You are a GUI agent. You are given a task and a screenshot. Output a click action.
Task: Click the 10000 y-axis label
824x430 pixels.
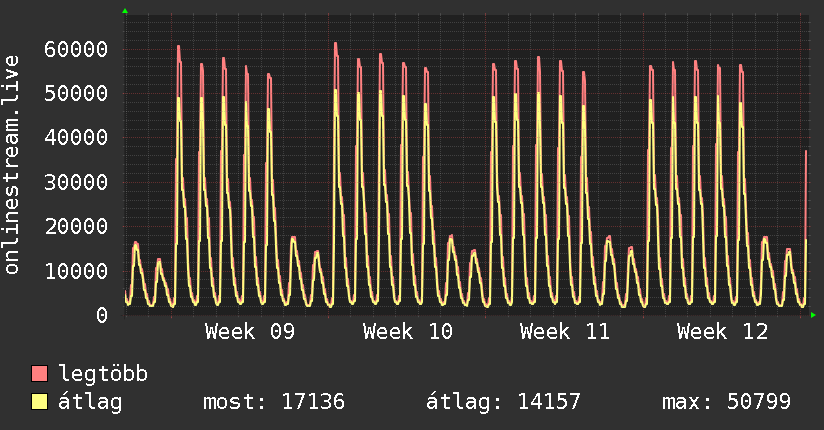pyautogui.click(x=76, y=271)
